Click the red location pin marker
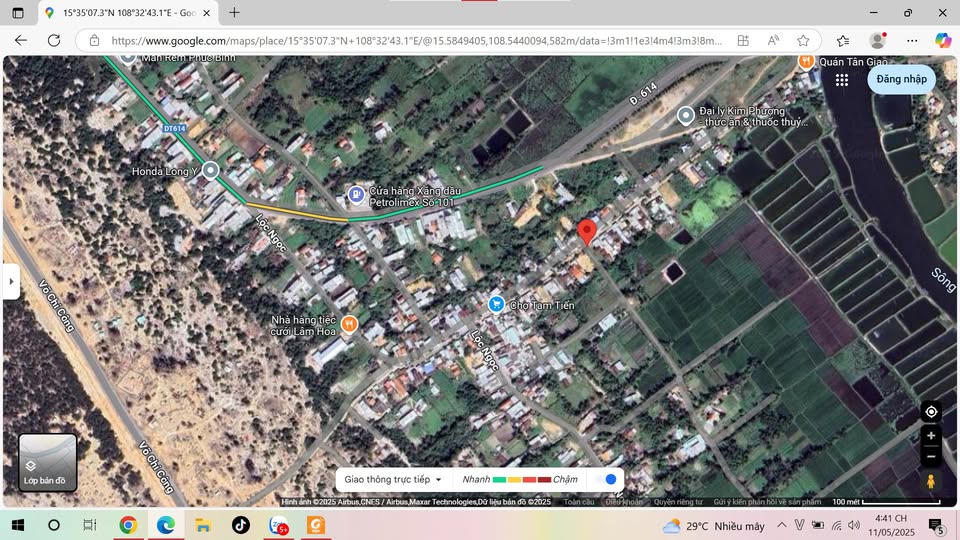Image resolution: width=960 pixels, height=540 pixels. point(587,232)
